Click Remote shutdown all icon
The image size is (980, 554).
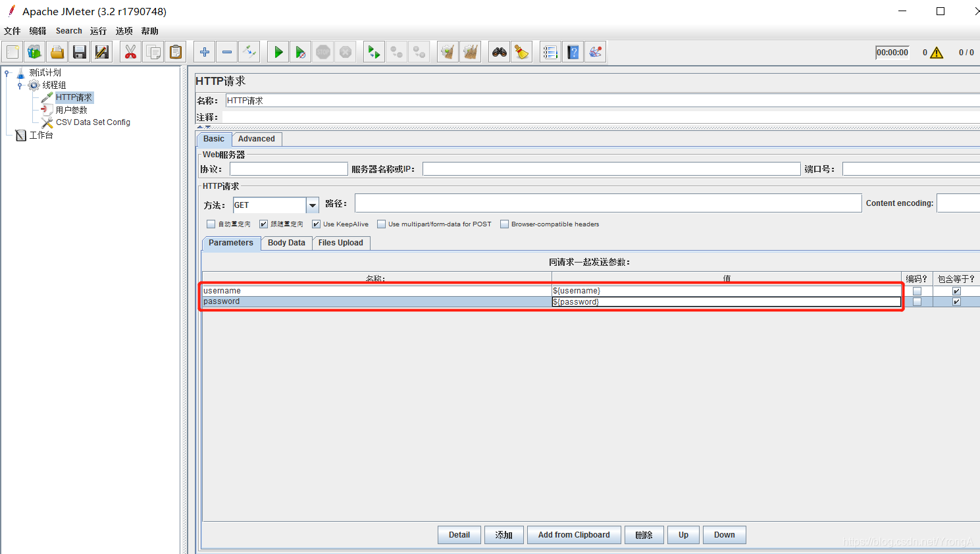coord(419,52)
